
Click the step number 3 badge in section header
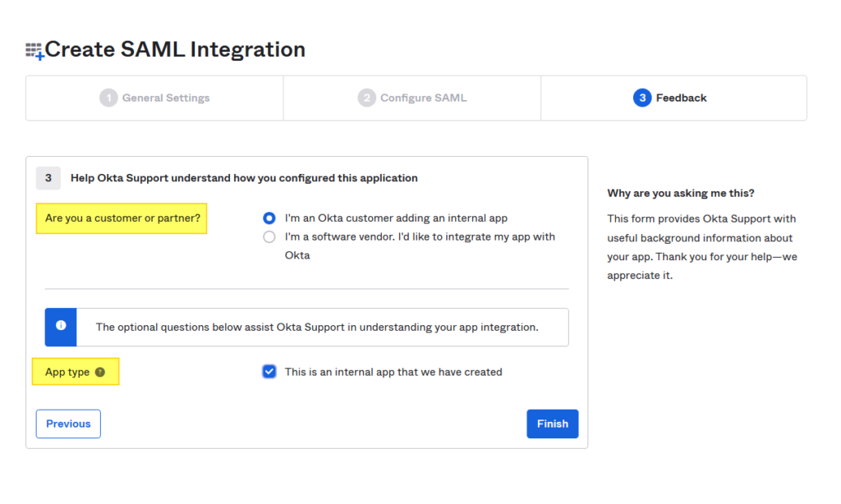pyautogui.click(x=48, y=178)
